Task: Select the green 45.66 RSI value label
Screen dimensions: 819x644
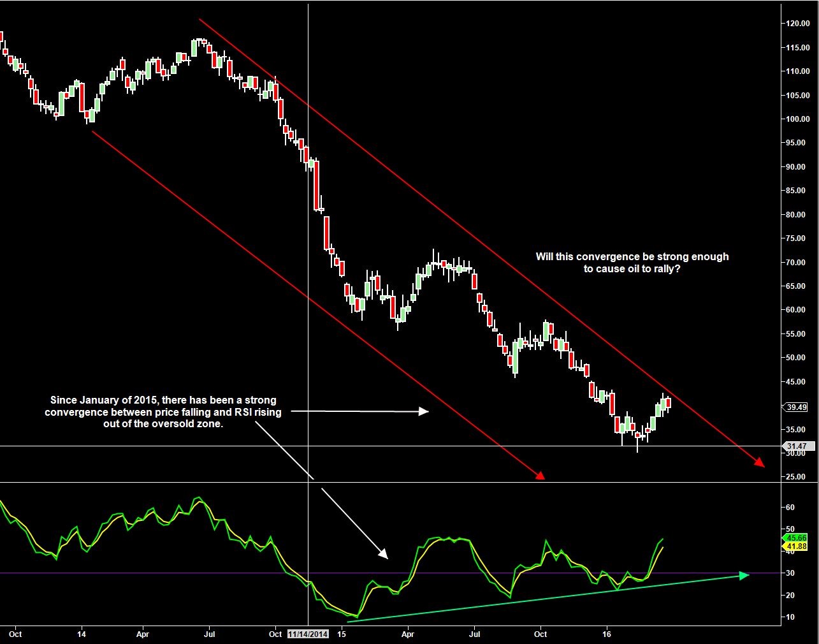Action: click(x=795, y=538)
